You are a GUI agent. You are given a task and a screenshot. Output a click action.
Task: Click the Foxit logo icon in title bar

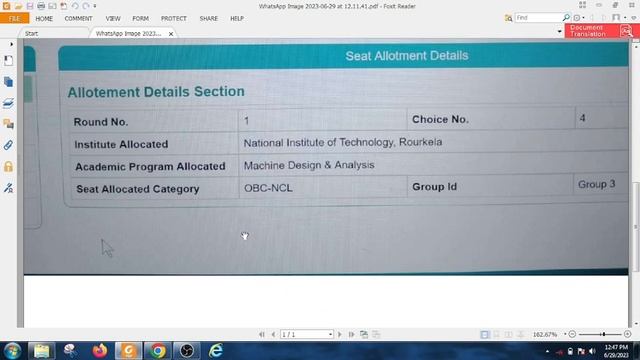point(6,6)
